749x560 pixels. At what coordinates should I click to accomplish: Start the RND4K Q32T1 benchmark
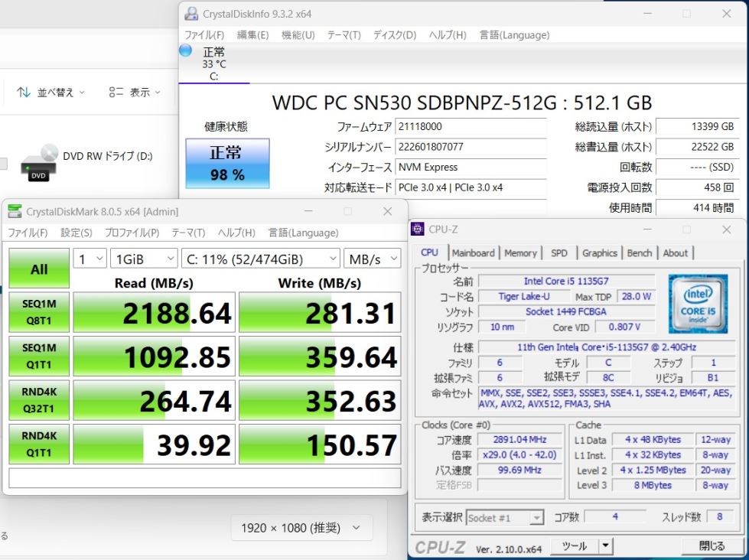(x=39, y=400)
